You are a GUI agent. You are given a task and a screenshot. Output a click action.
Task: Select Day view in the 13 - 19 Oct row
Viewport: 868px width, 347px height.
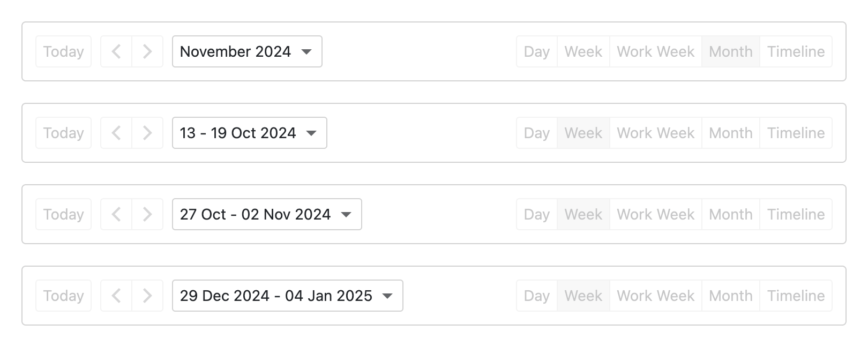point(536,133)
